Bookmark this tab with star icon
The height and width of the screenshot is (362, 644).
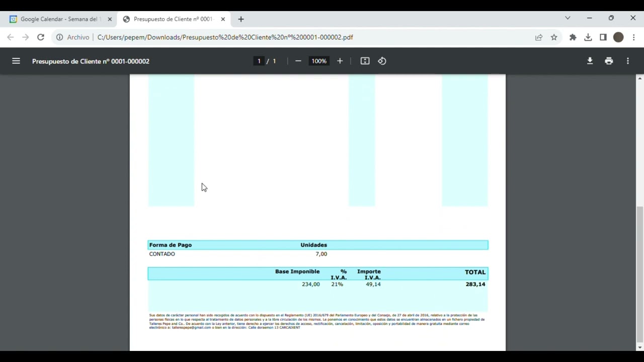(554, 37)
